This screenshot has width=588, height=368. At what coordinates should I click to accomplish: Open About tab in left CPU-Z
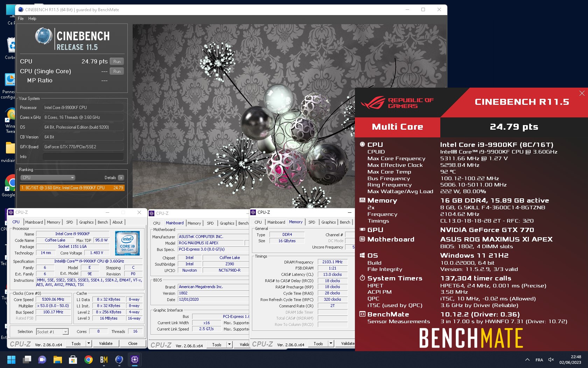118,222
